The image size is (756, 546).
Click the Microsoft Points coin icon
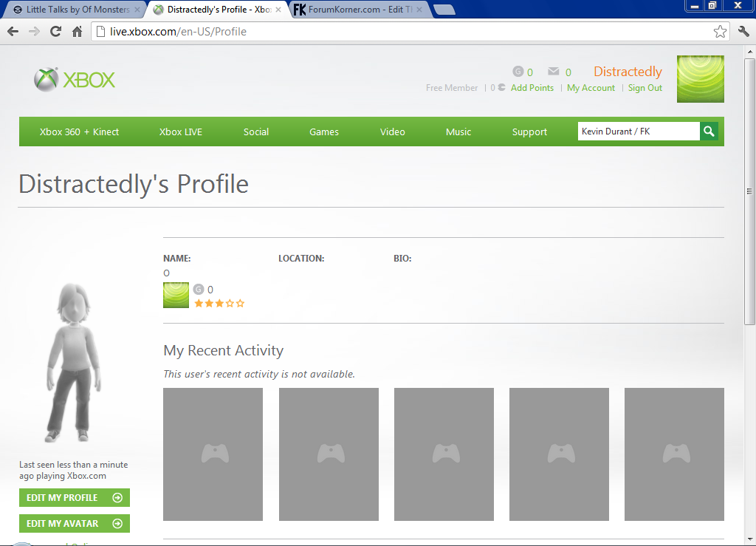click(x=502, y=87)
